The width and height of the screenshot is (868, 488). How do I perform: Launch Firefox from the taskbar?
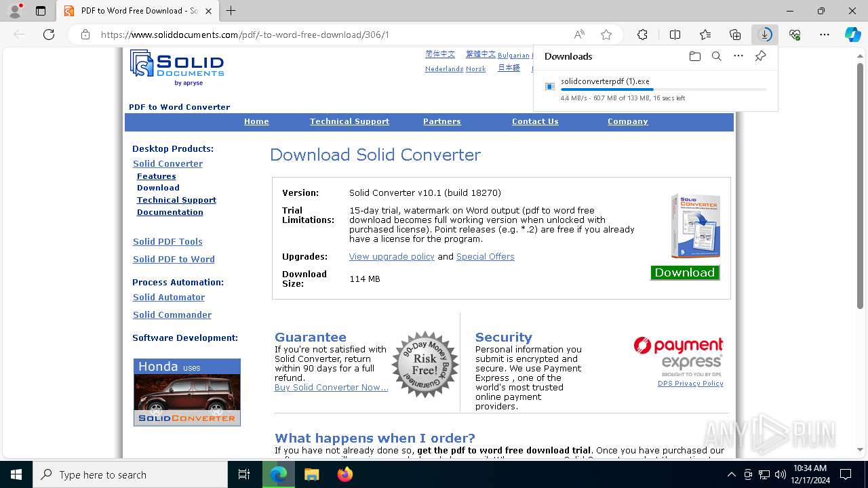click(x=345, y=474)
